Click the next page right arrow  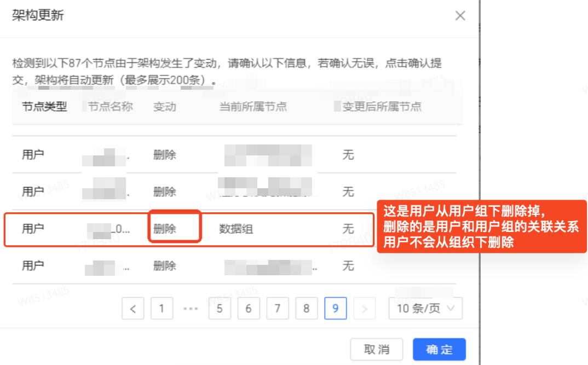click(365, 309)
